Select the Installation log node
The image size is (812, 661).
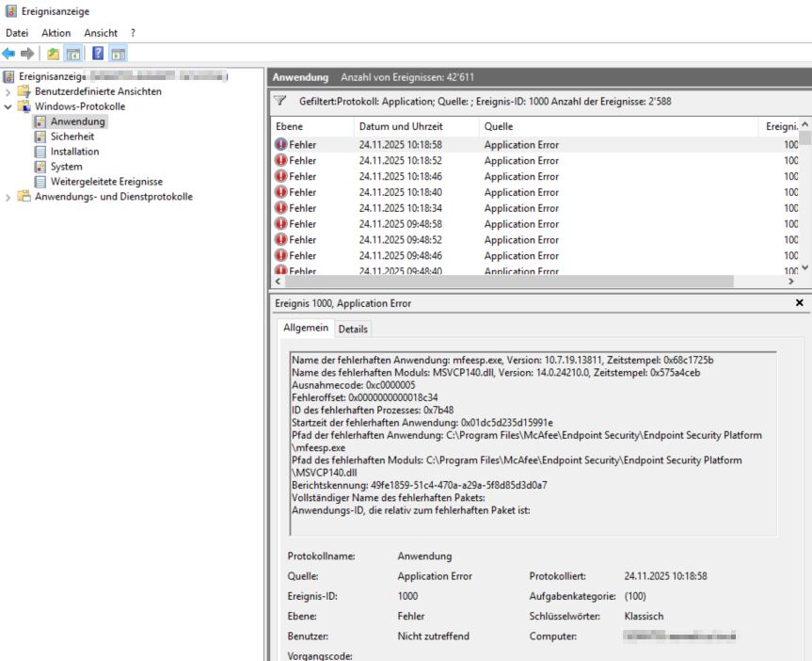pos(74,152)
